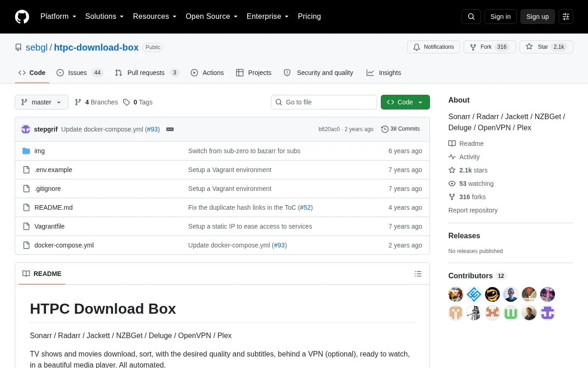The height and width of the screenshot is (368, 588).
Task: Open the b620ac0 commit hash
Action: (329, 129)
